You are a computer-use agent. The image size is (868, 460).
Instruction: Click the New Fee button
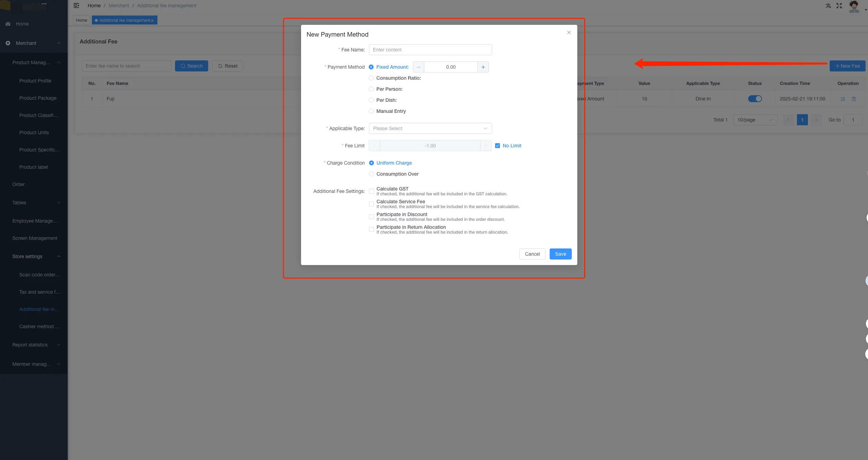[x=847, y=66]
